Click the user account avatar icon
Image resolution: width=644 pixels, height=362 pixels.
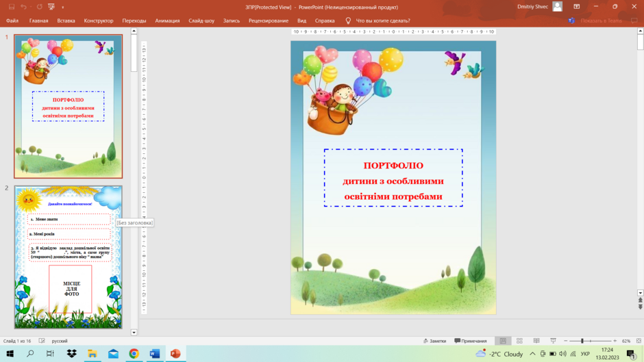pyautogui.click(x=558, y=7)
